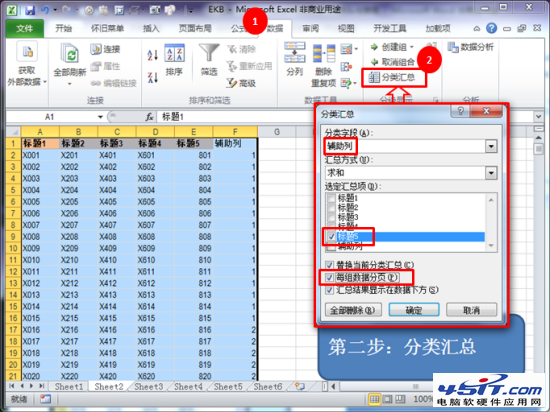Click the 确定 button

[414, 310]
